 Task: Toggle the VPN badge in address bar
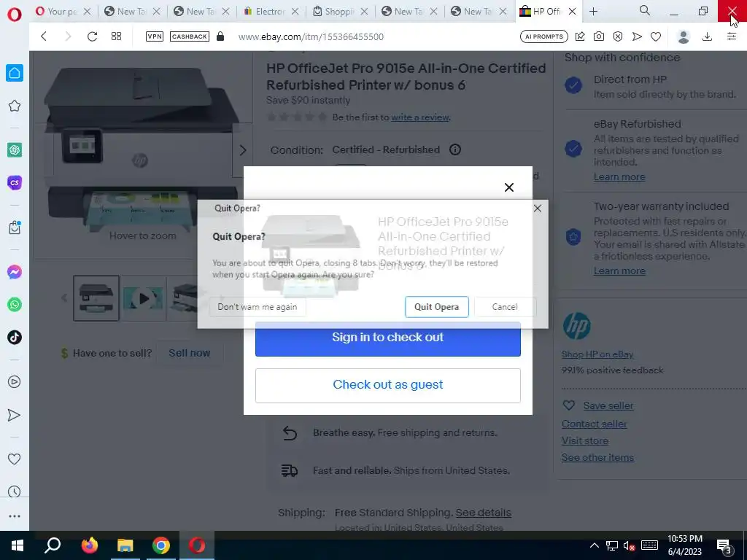[155, 36]
